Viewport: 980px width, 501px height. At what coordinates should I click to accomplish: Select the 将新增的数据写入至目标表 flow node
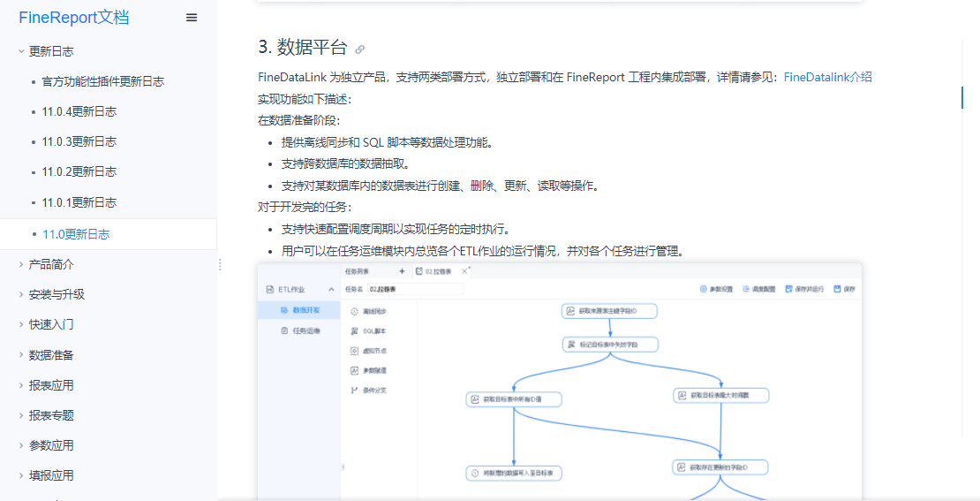pyautogui.click(x=514, y=474)
